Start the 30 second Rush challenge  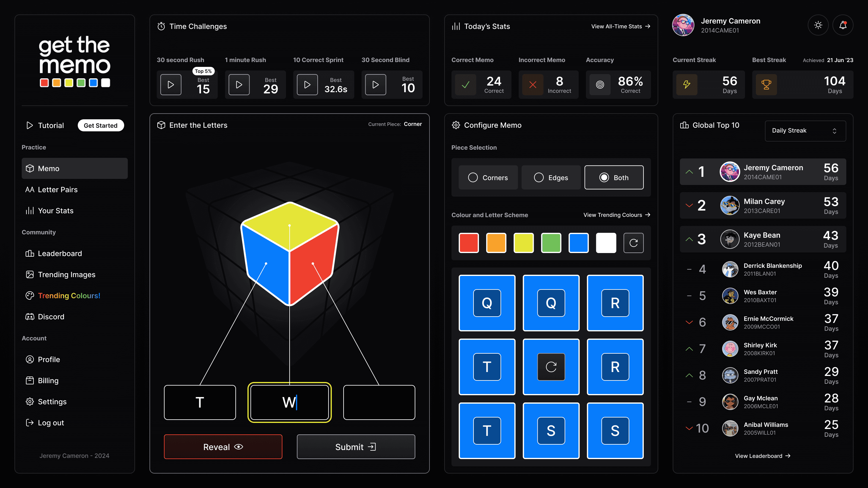(x=171, y=85)
